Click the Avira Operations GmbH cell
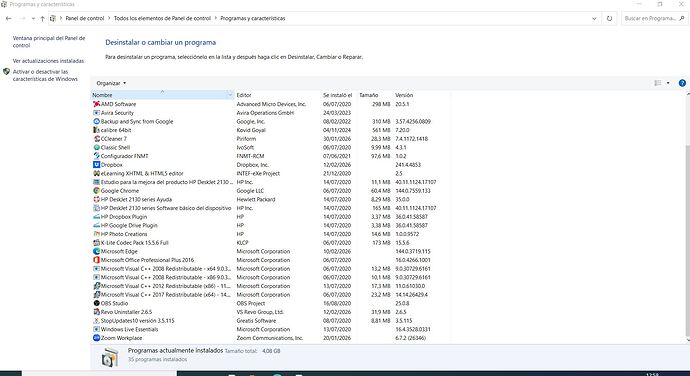The image size is (690, 376). [x=265, y=113]
